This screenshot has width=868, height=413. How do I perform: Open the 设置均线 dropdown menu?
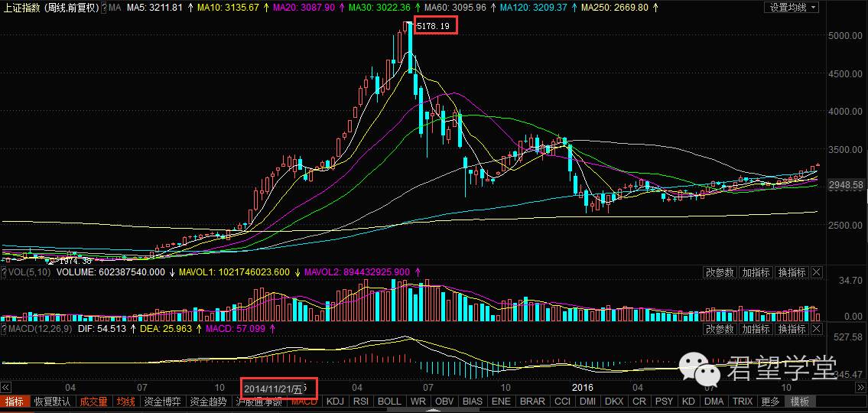point(791,7)
